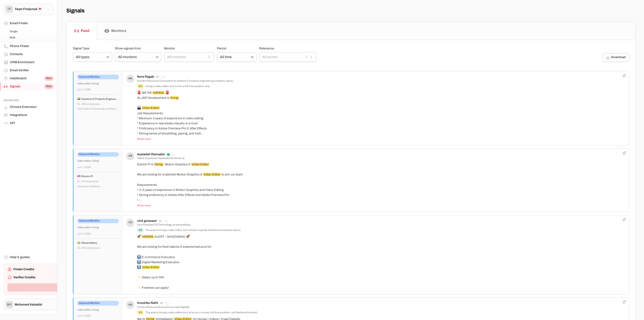Open vinit goswami's post externally
Viewport: 644px width, 320px height.
point(624,220)
